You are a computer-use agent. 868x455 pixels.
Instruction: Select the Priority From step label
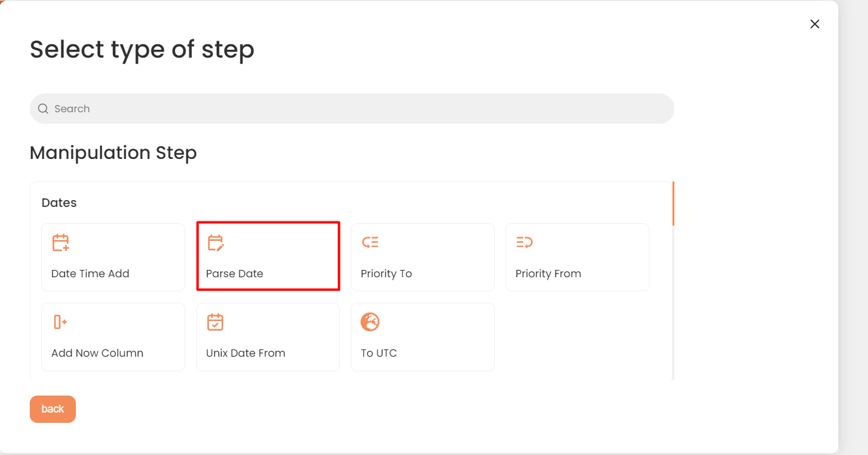click(x=548, y=274)
